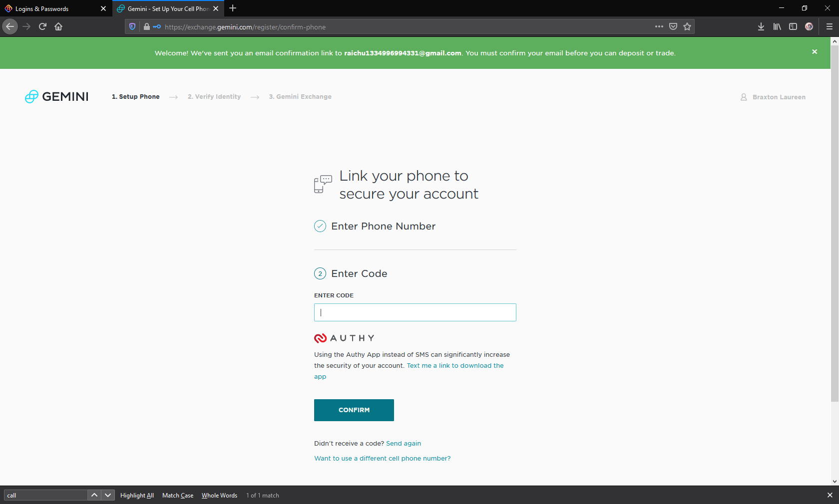The width and height of the screenshot is (839, 504).
Task: Go back to the previous page
Action: pyautogui.click(x=10, y=26)
